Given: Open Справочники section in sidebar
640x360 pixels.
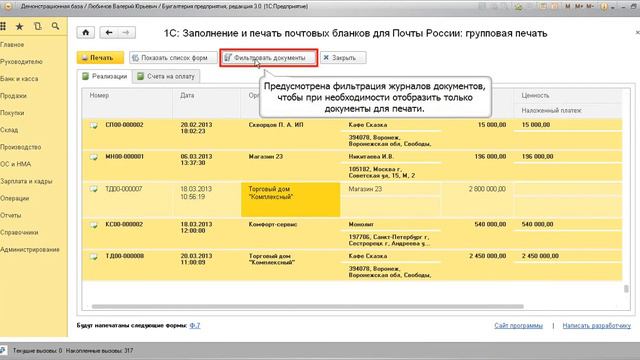Looking at the screenshot, I should coord(19,233).
